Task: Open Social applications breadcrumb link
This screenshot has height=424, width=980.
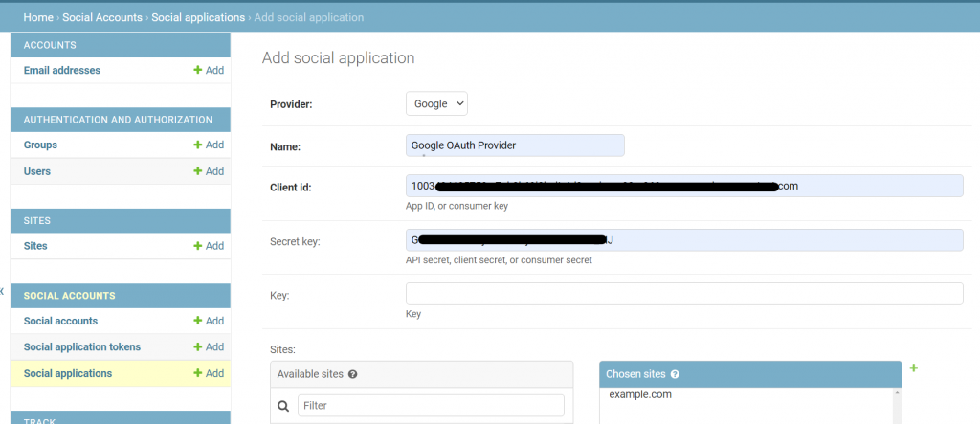Action: coord(198,17)
